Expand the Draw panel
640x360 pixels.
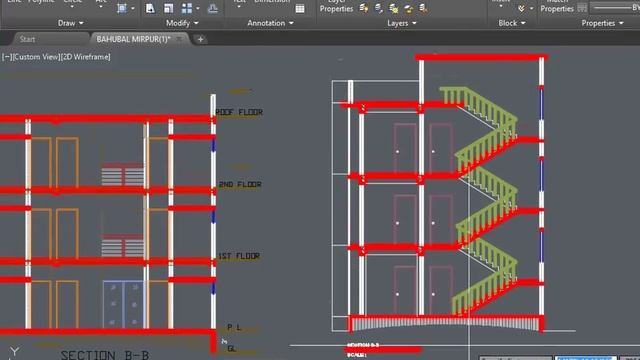tap(71, 23)
